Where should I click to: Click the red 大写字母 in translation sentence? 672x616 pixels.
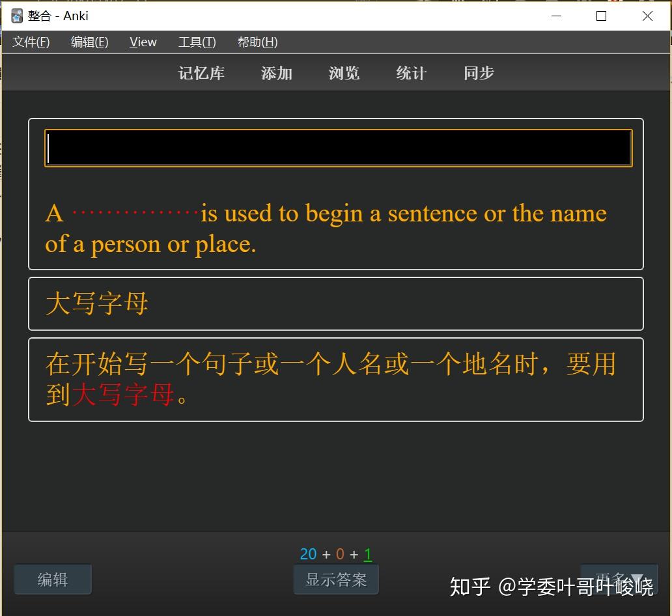pyautogui.click(x=123, y=395)
